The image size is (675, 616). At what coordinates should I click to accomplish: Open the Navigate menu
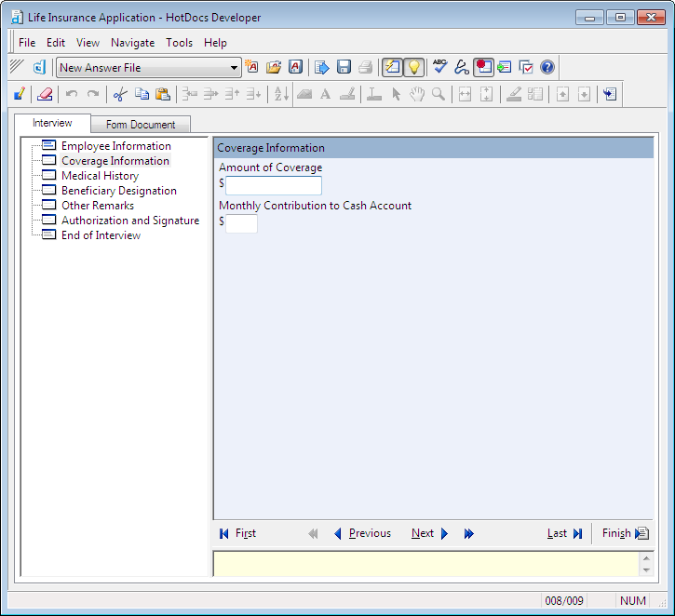point(132,43)
